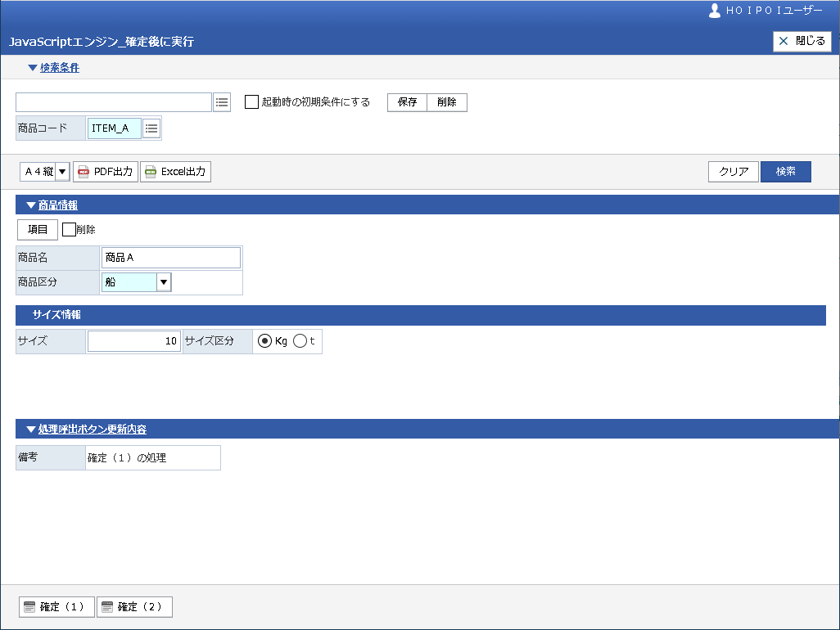Click the HOIPOIユーザー user name

[775, 11]
